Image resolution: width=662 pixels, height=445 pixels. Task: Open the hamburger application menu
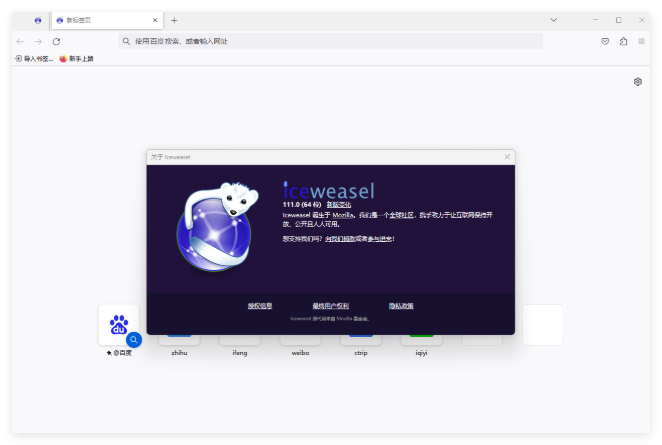(x=641, y=41)
